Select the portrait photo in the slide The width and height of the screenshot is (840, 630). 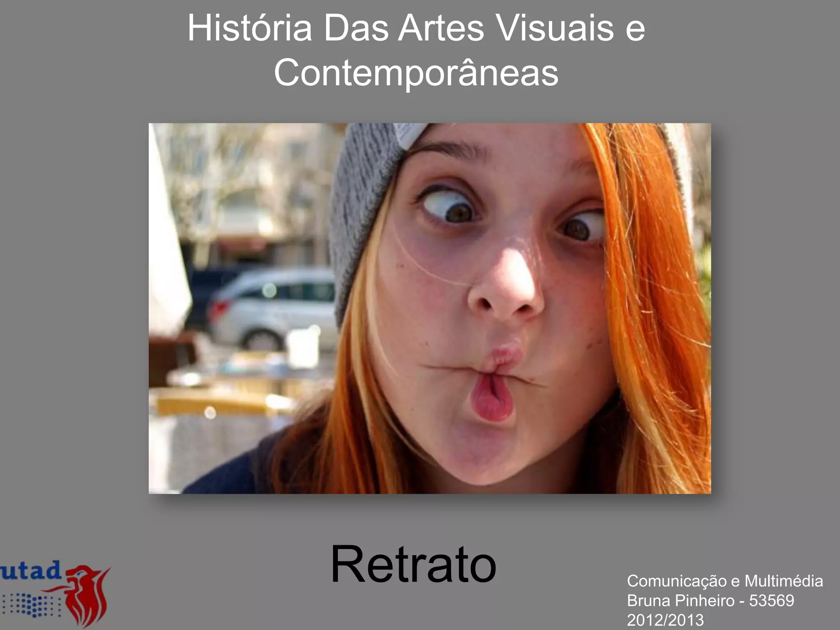click(x=429, y=308)
